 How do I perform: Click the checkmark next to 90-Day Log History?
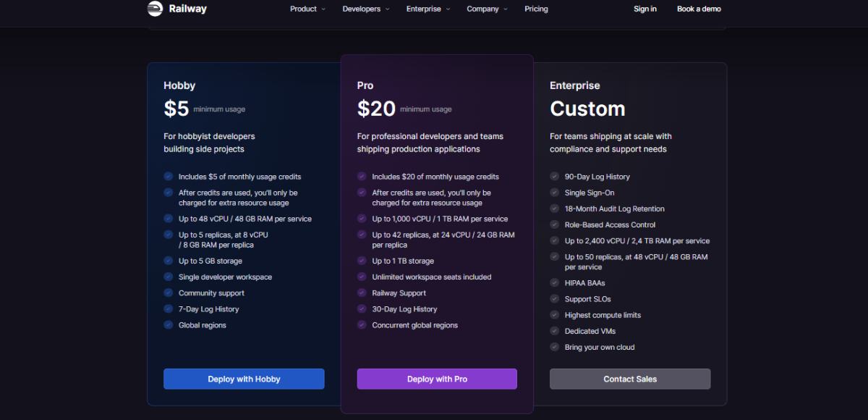555,177
